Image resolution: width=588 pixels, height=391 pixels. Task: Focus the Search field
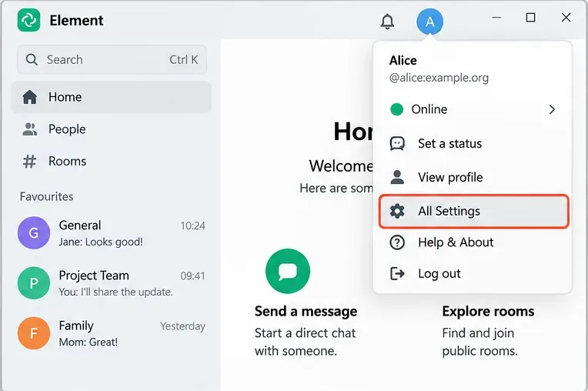pos(112,59)
